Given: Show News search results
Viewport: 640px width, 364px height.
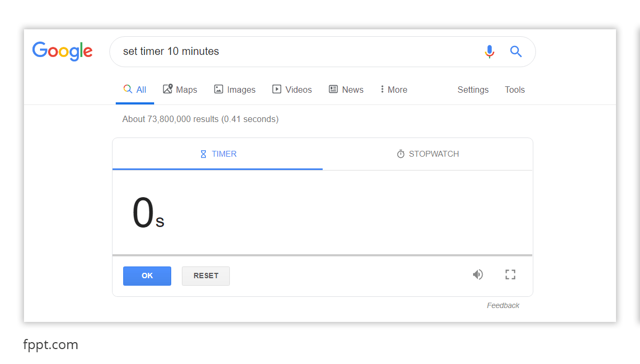Looking at the screenshot, I should (x=346, y=90).
